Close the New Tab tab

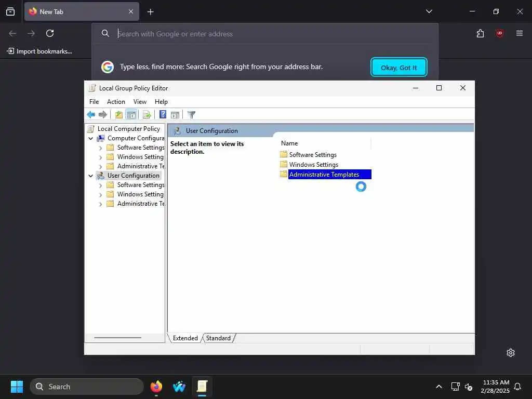131,11
